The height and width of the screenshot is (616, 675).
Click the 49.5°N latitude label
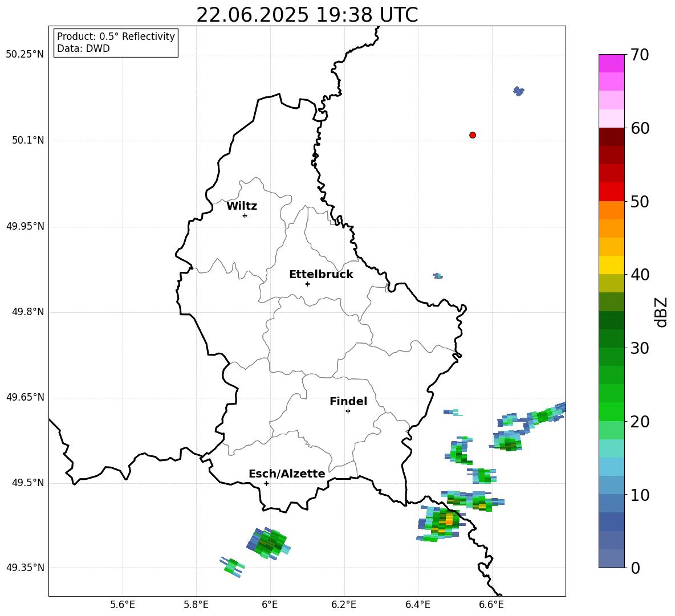coord(28,483)
